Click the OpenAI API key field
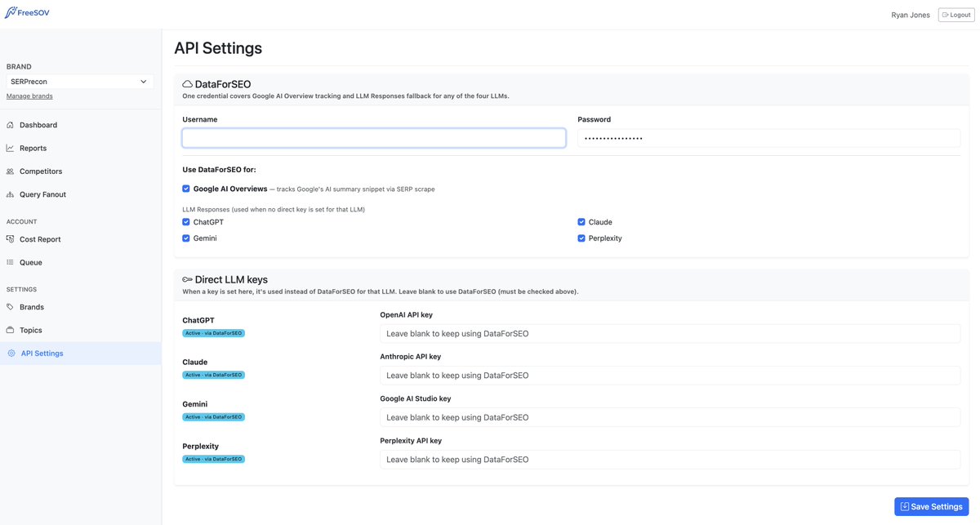Image resolution: width=980 pixels, height=525 pixels. tap(670, 333)
